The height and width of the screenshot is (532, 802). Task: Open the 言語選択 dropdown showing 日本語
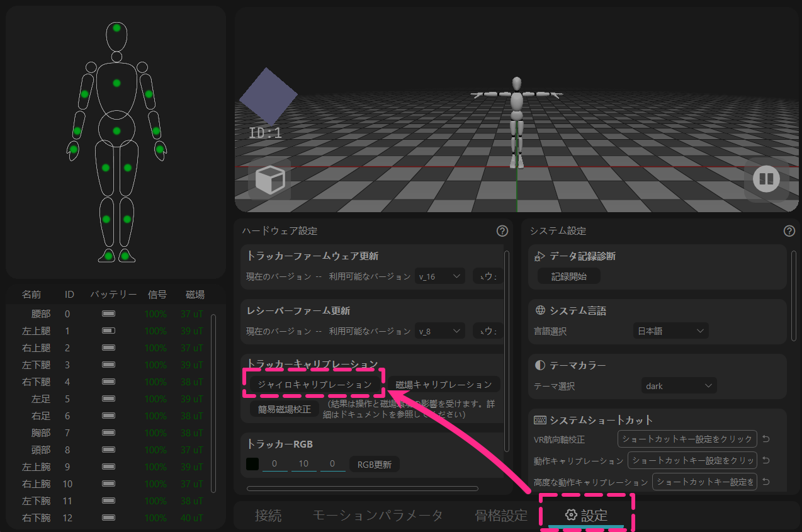tap(670, 331)
